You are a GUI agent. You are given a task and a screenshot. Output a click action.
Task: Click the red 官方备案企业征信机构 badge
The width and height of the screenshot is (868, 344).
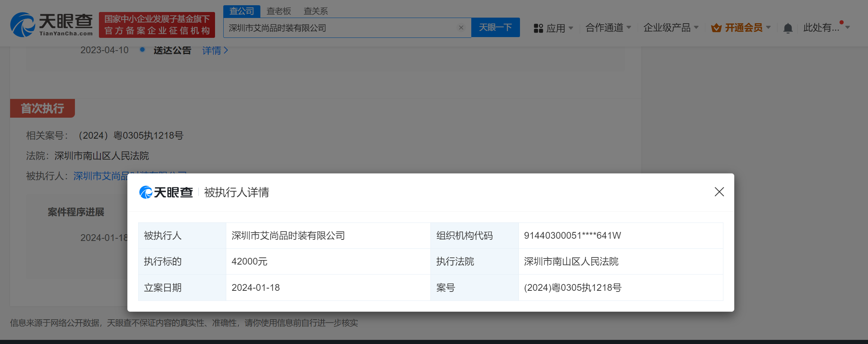pyautogui.click(x=157, y=25)
